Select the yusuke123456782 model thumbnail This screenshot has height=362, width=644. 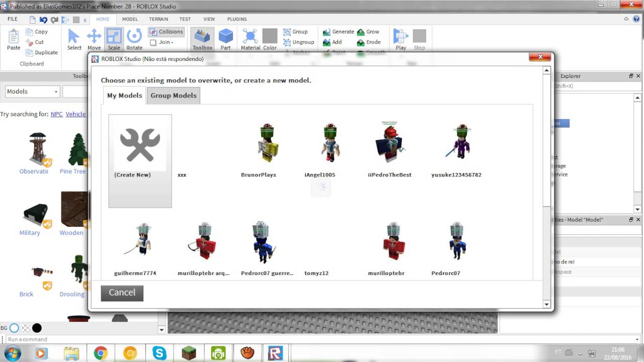pos(458,141)
